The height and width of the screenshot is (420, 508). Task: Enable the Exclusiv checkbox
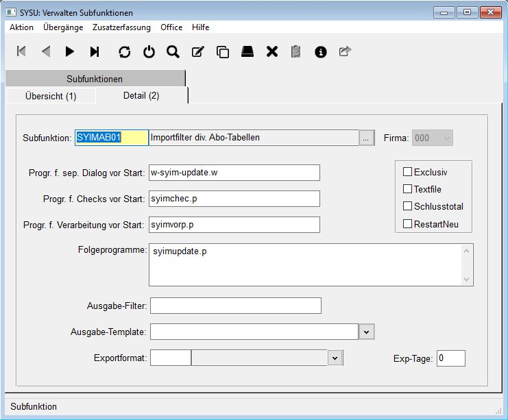tap(408, 172)
